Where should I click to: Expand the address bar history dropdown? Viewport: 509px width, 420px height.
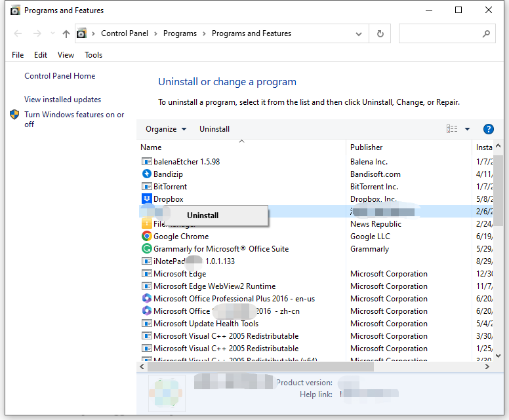click(358, 33)
